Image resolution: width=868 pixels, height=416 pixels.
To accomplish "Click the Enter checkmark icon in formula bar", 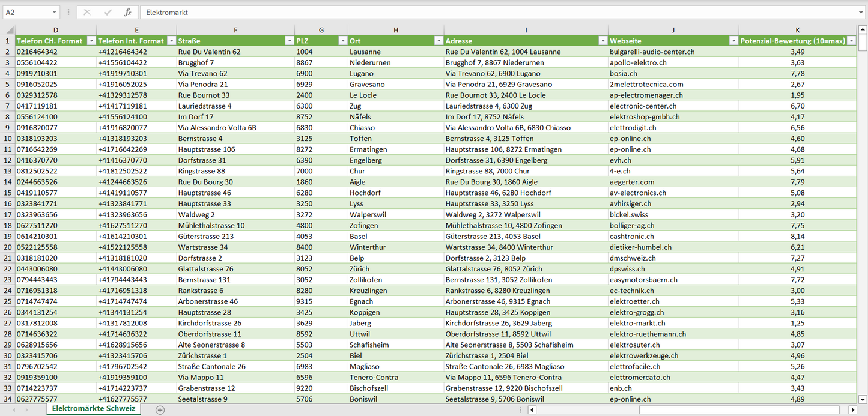I will (108, 12).
